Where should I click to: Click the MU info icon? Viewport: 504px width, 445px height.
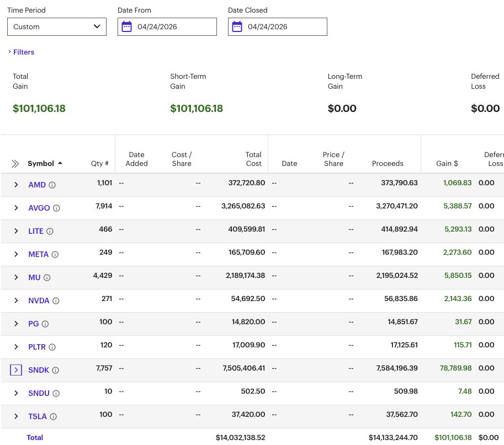[x=47, y=277]
